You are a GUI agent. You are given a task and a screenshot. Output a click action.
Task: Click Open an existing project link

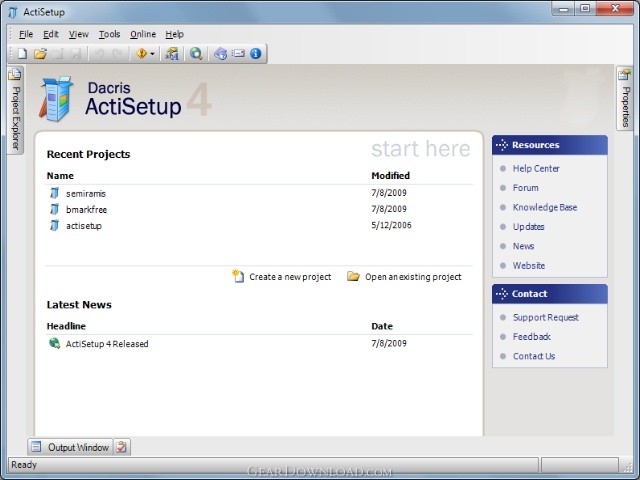point(413,277)
